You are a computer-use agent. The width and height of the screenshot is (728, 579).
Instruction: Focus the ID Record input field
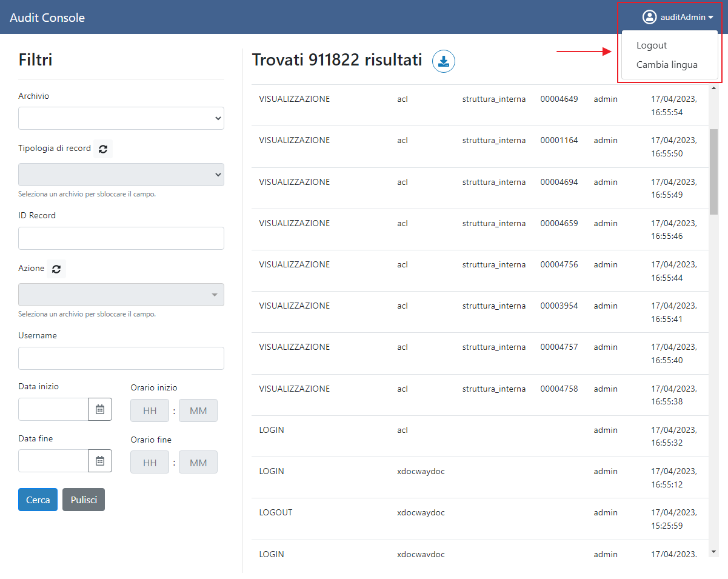pos(121,238)
